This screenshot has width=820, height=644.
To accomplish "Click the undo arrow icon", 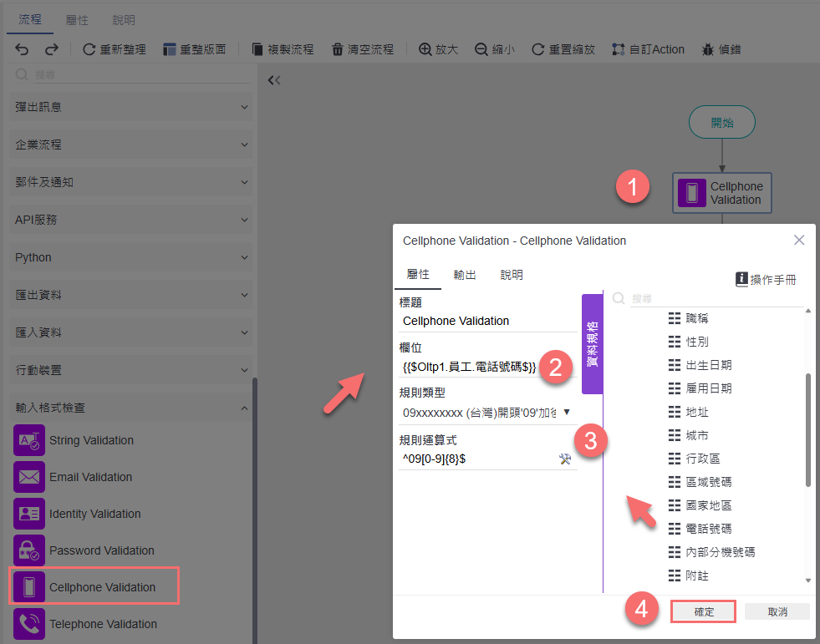I will [x=22, y=49].
